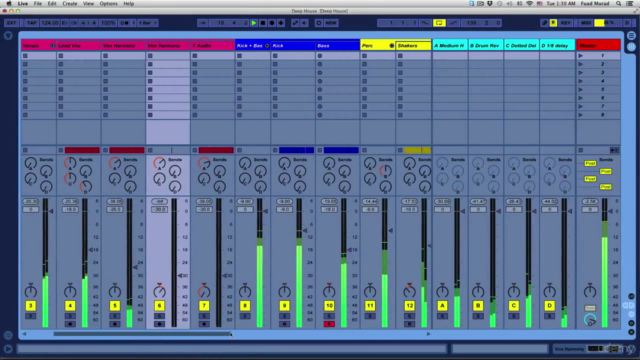Click the horizontal scrollbar under mixer
Viewport: 640px width, 360px height.
[x=142, y=334]
